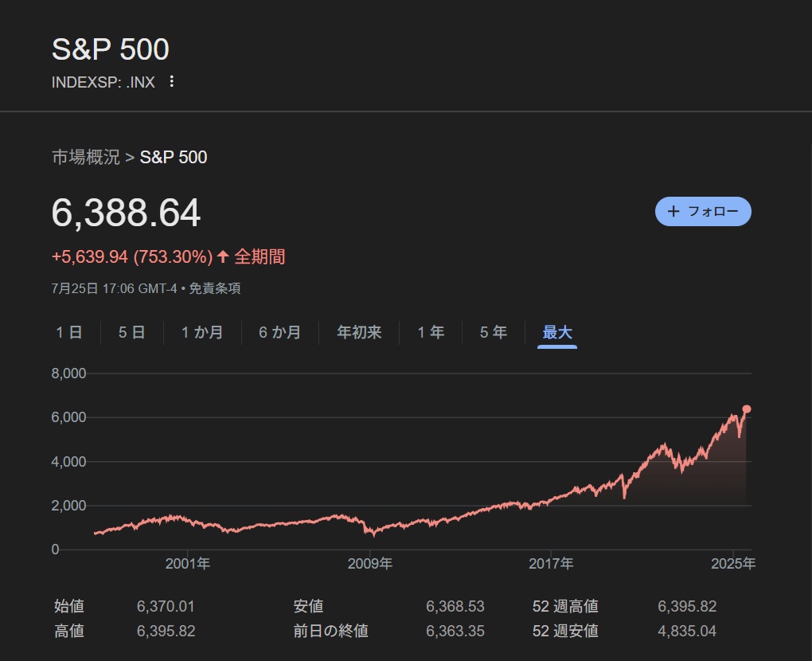Open the three-dot menu beside INDEXSP: .INX
This screenshot has width=812, height=661.
click(171, 81)
